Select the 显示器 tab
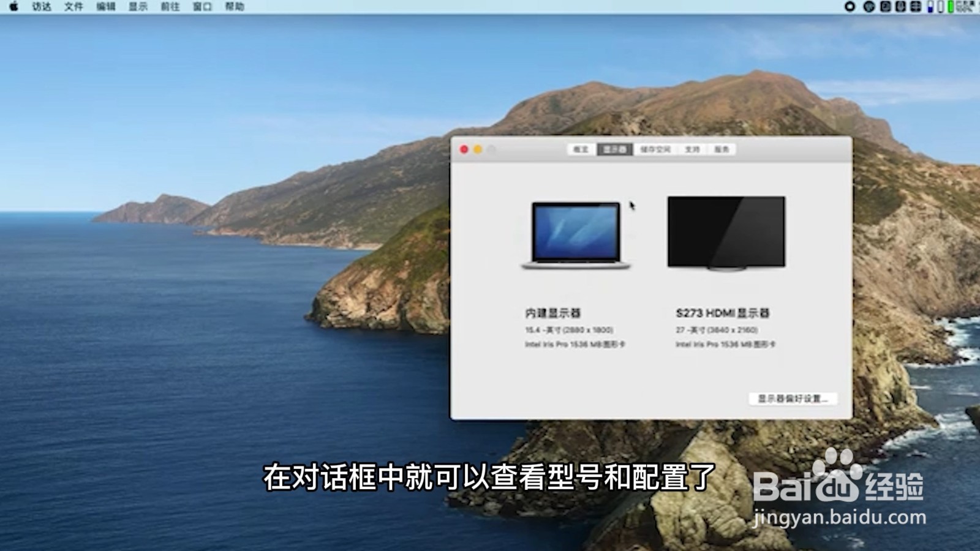 click(614, 149)
